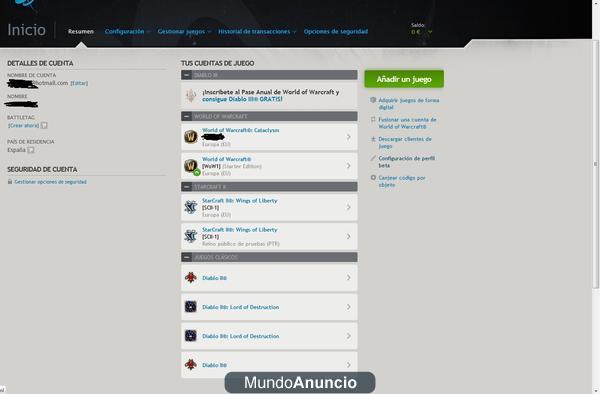Open the Adquirir juegos de forma digital link
600x394 pixels.
pyautogui.click(x=409, y=104)
